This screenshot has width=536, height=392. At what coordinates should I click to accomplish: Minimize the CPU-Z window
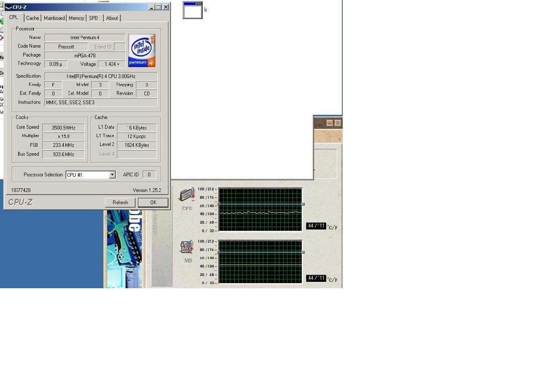[x=152, y=7]
